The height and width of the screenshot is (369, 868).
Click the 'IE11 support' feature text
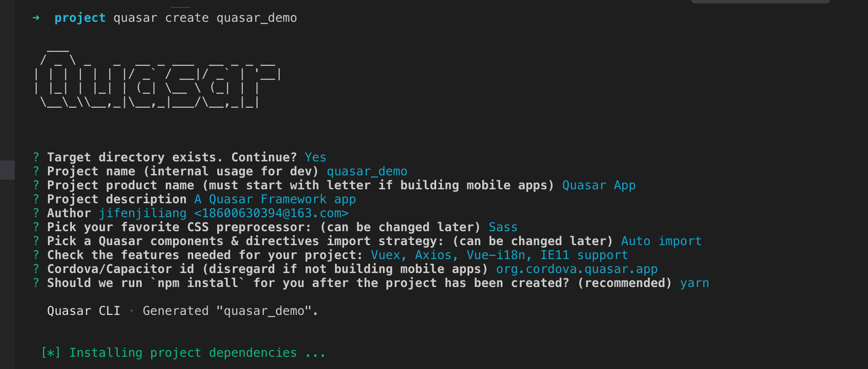point(584,255)
